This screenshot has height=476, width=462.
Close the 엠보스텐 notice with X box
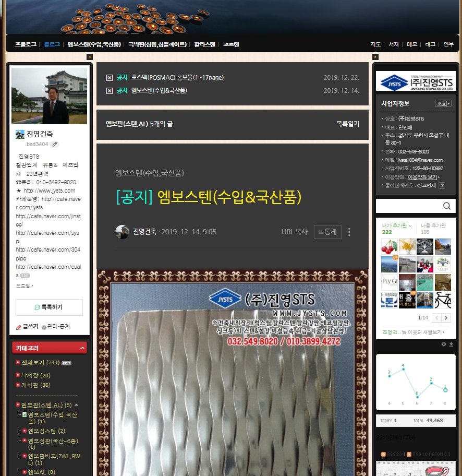(x=110, y=91)
